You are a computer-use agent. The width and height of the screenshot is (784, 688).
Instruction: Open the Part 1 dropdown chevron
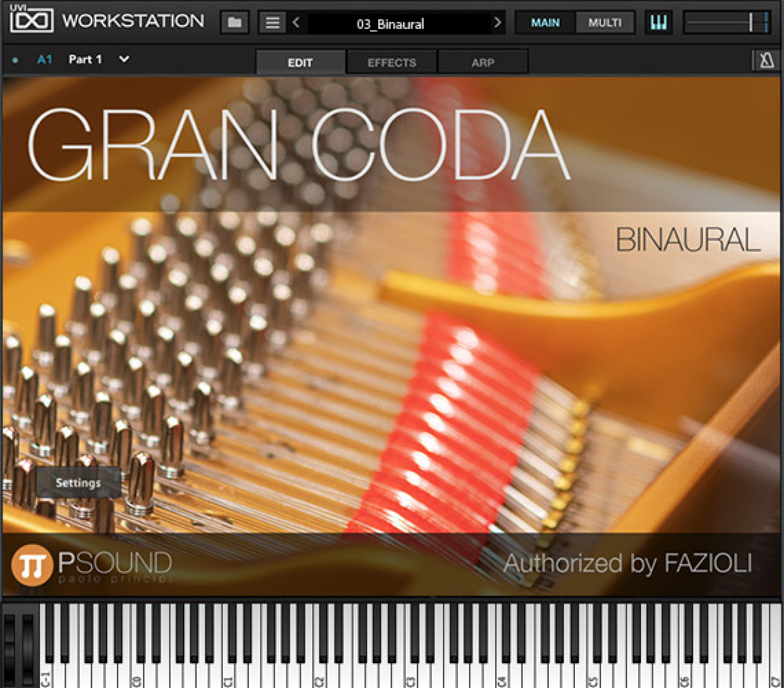point(123,59)
